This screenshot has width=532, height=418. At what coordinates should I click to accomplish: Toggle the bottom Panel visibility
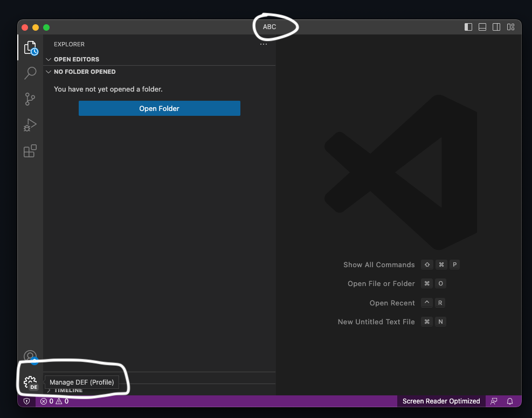482,26
